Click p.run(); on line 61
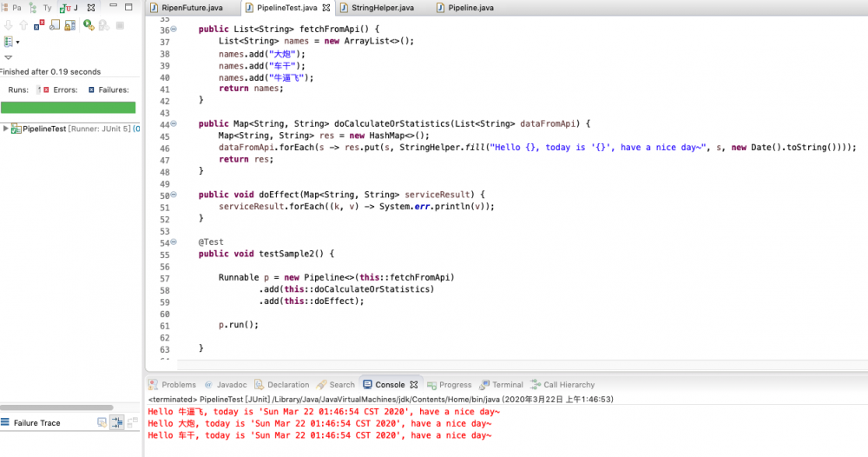 click(239, 325)
